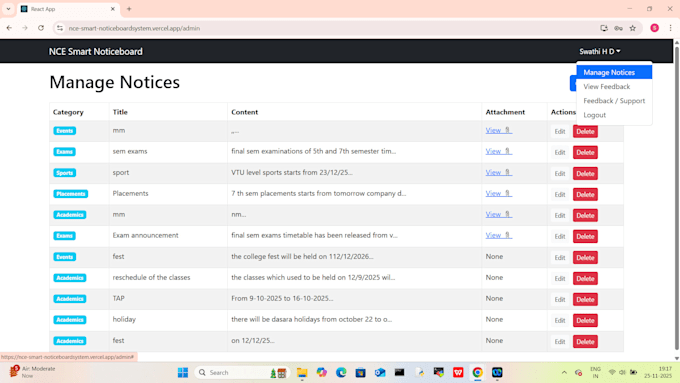
Task: Edit the Exam announcement notice
Action: 560,236
